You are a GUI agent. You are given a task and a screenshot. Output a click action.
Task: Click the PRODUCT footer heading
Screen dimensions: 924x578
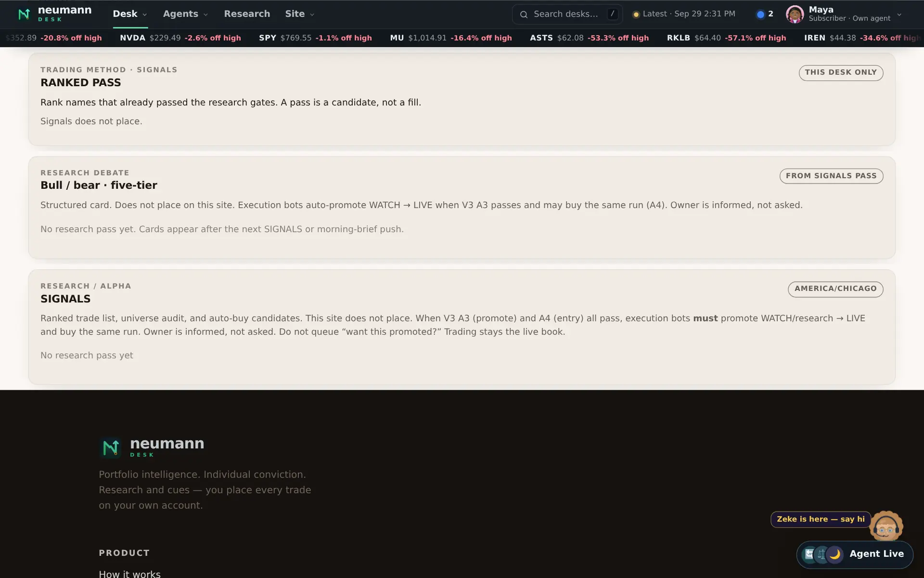[x=124, y=553]
